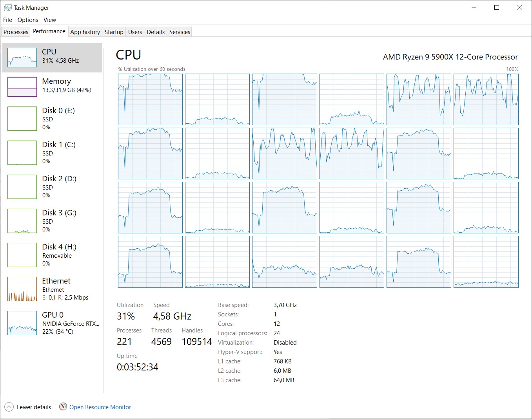Select the GPU 0 mini graph thumbnail

tap(22, 323)
